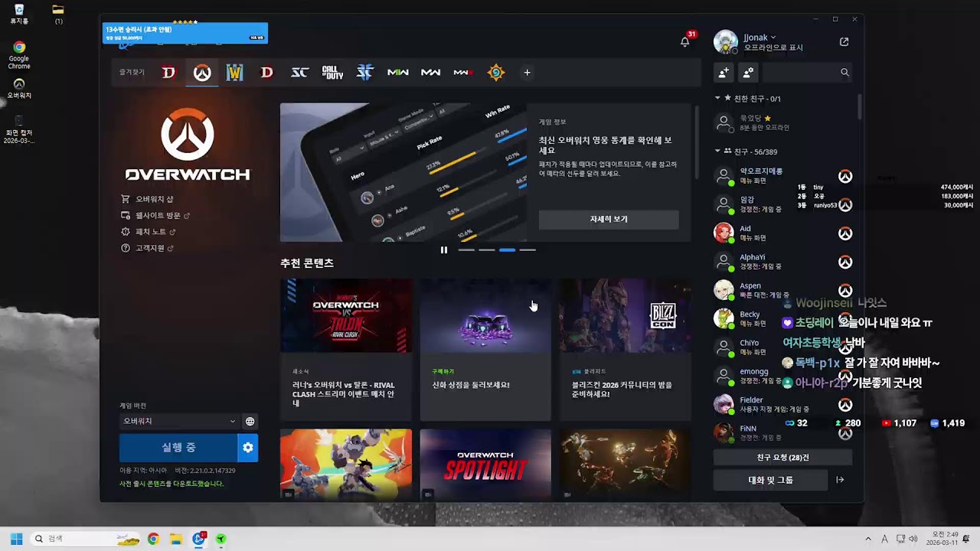Click the Windows taskbar 검색 box
This screenshot has width=980, height=551.
click(86, 539)
